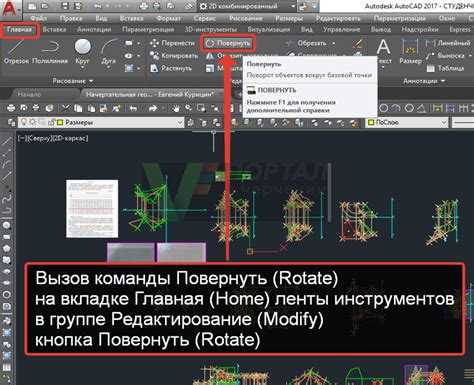The width and height of the screenshot is (474, 385).
Task: Switch to the Главная ribbon tab
Action: (x=19, y=30)
